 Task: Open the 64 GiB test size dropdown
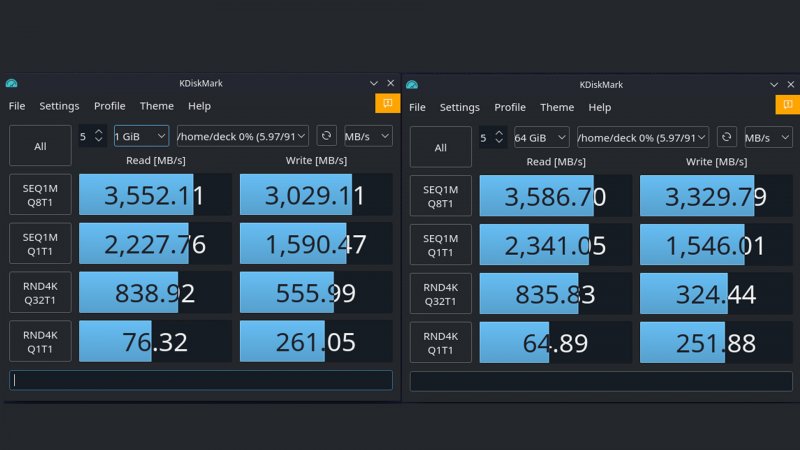[541, 137]
